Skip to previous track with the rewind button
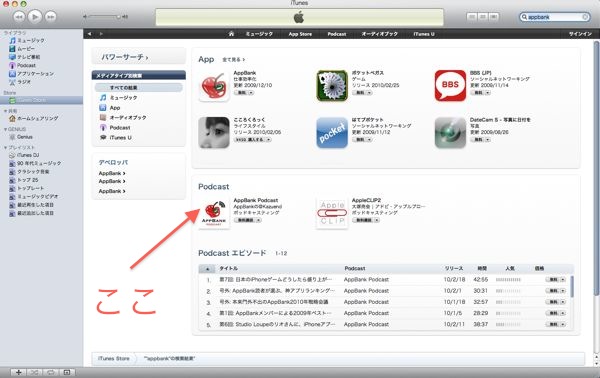Image resolution: width=600 pixels, height=378 pixels. pyautogui.click(x=19, y=17)
